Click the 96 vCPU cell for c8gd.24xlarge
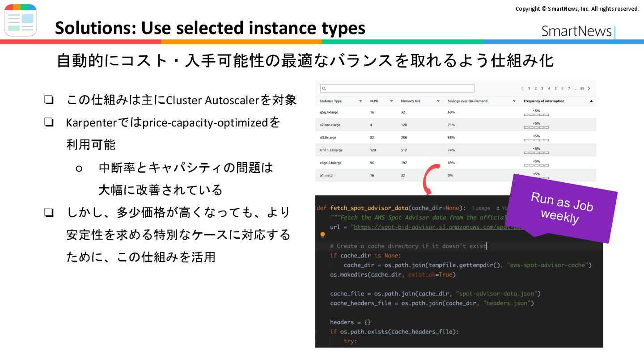644x362 pixels. point(373,163)
